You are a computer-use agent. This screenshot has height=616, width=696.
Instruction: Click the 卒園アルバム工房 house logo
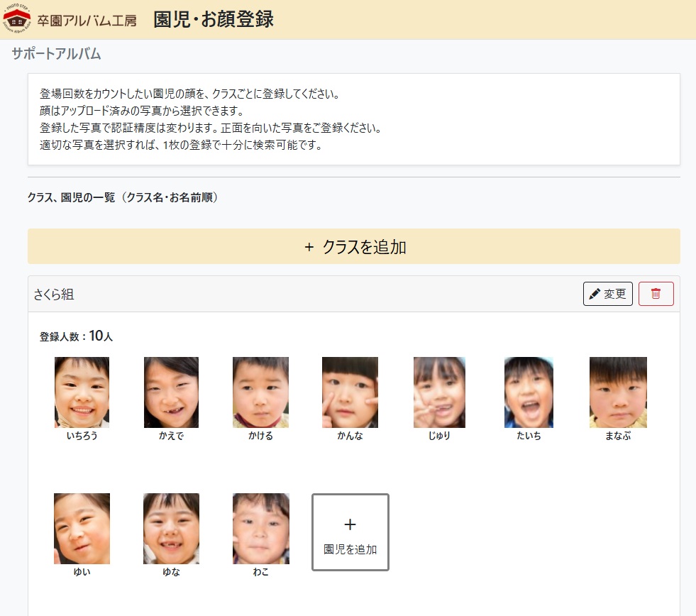click(17, 19)
